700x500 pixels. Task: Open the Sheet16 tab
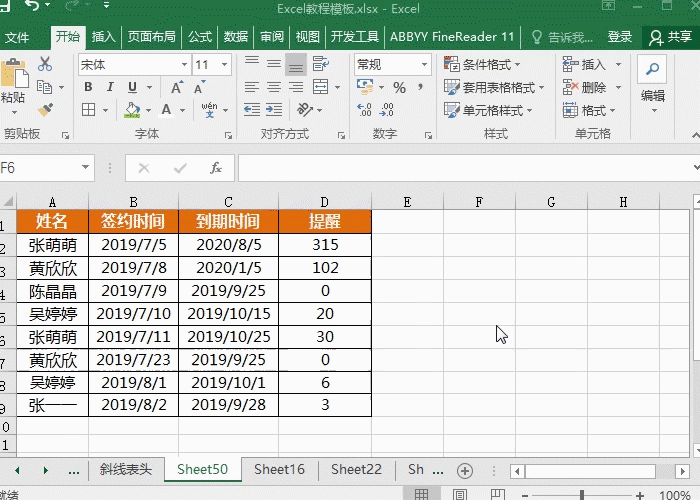click(279, 470)
